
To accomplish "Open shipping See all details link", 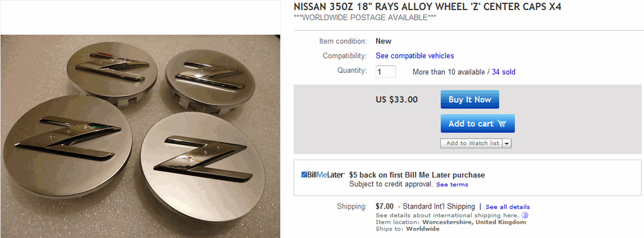I will point(508,207).
